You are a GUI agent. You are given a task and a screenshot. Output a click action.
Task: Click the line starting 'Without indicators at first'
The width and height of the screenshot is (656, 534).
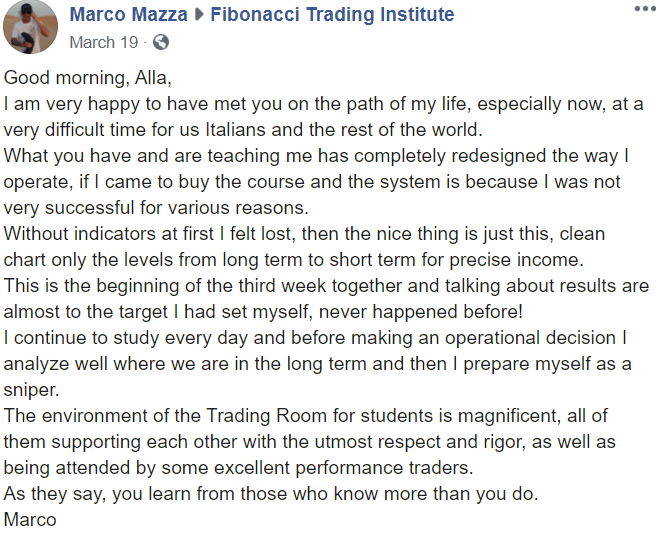305,234
